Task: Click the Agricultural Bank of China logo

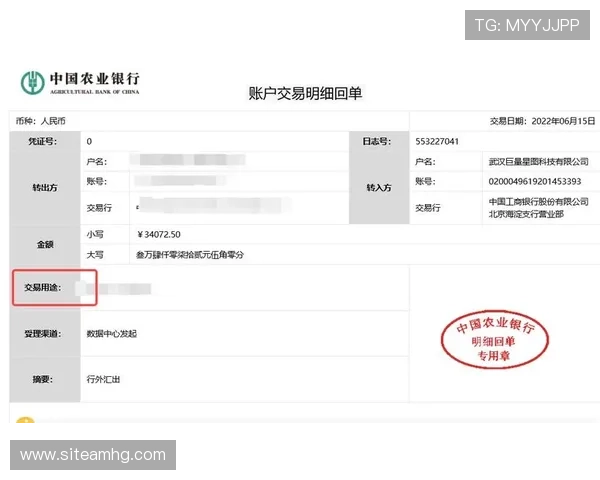Action: coord(80,82)
